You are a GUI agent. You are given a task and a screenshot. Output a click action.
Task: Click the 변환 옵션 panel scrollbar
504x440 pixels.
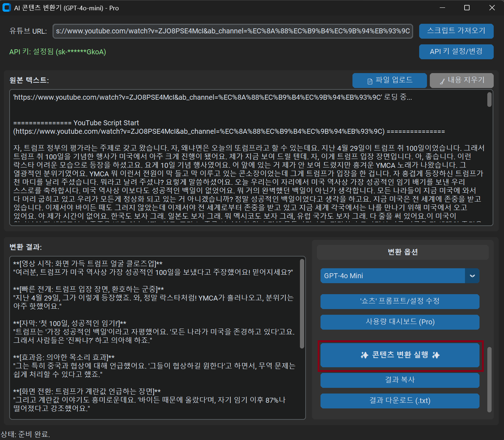pos(489,379)
